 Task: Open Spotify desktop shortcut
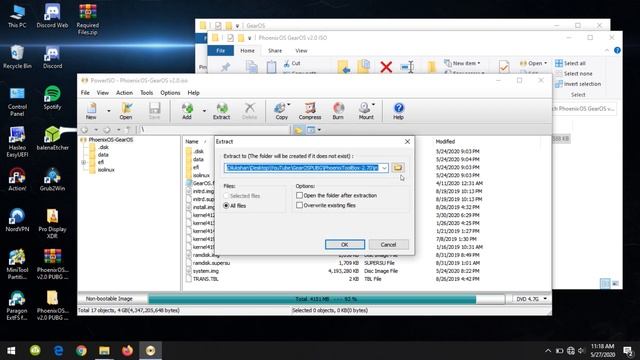tap(52, 98)
